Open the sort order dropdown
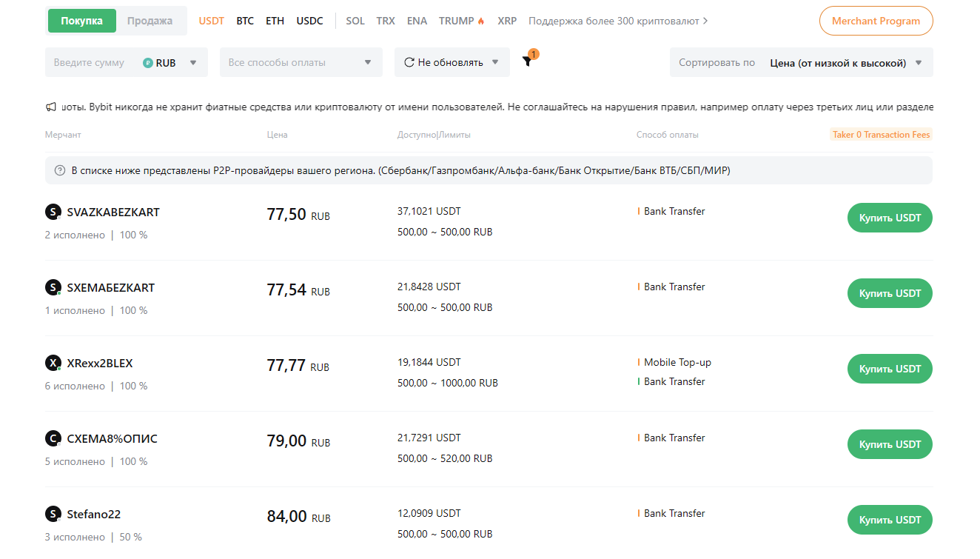This screenshot has height=559, width=980. tap(802, 62)
